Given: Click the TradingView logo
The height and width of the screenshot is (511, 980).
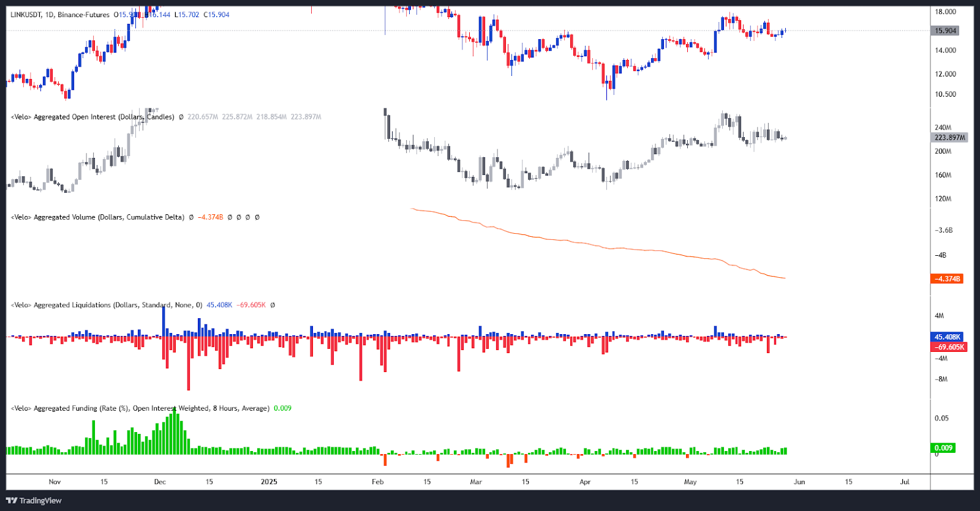Looking at the screenshot, I should tap(34, 501).
